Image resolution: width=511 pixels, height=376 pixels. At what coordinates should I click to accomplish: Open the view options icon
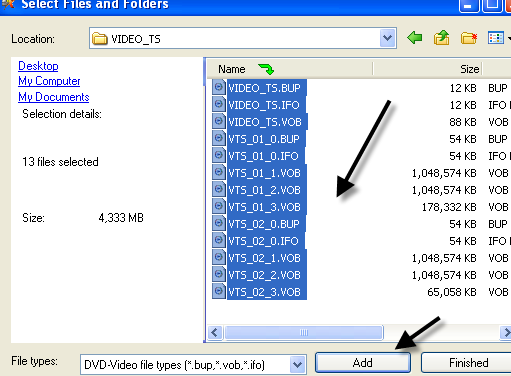(496, 38)
